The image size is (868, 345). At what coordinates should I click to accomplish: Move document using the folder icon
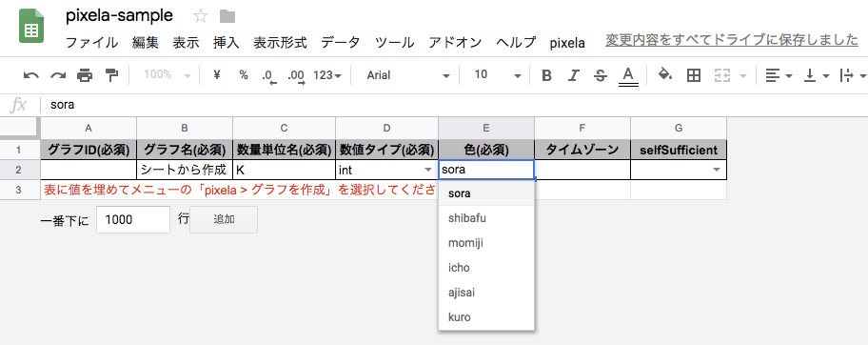click(227, 16)
